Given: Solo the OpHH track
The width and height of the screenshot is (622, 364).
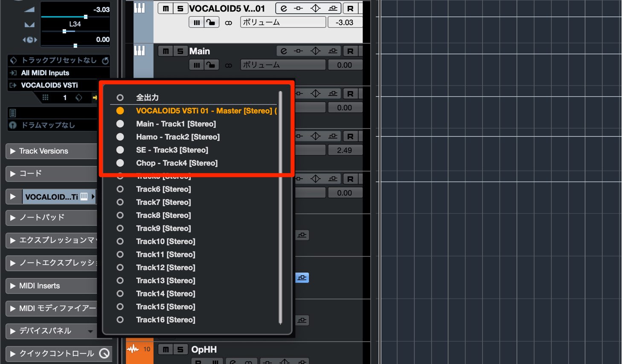Looking at the screenshot, I should [180, 350].
